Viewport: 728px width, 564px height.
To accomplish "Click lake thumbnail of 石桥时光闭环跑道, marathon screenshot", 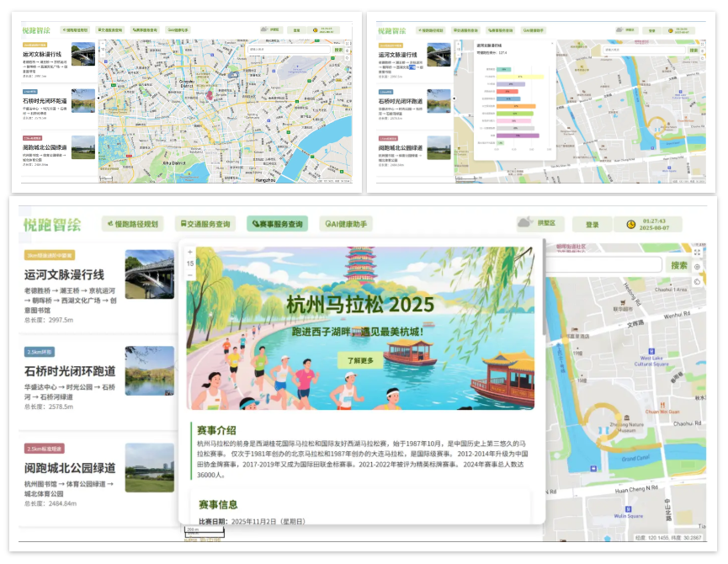I will [150, 370].
